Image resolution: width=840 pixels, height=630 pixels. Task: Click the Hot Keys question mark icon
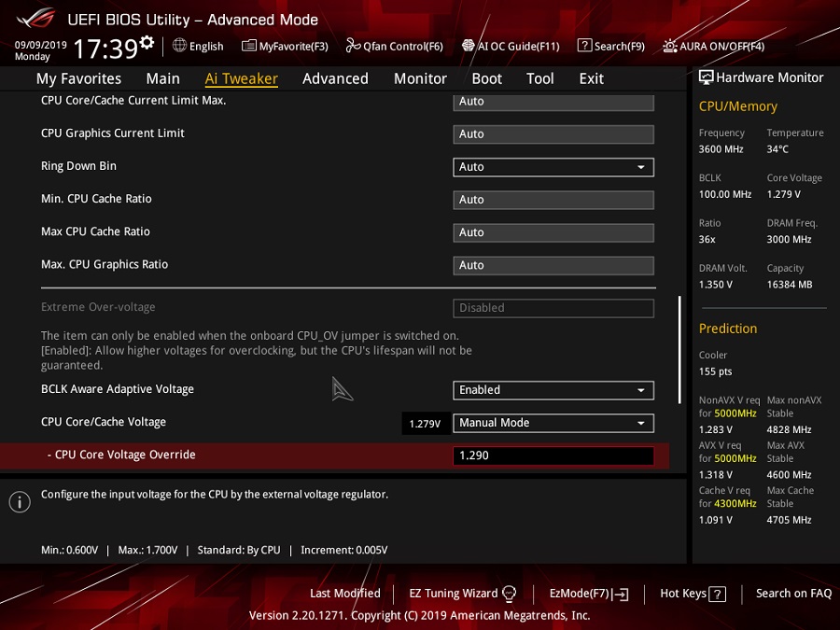coord(718,594)
